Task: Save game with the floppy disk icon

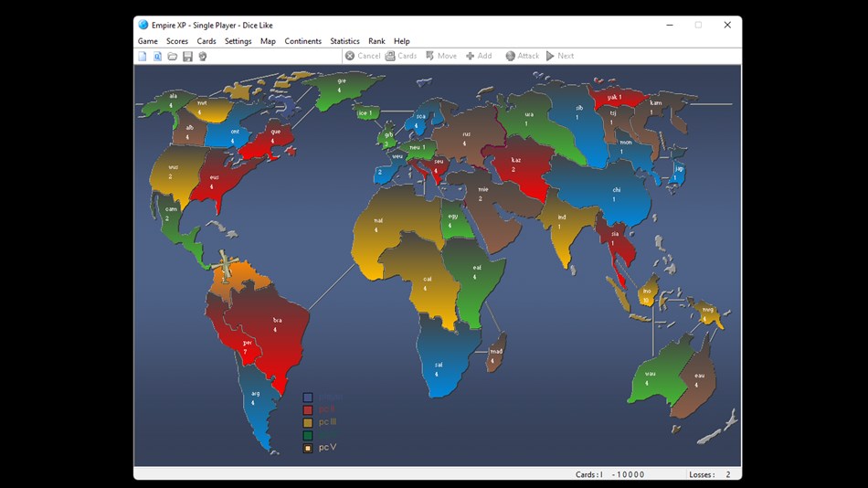Action: pyautogui.click(x=187, y=56)
